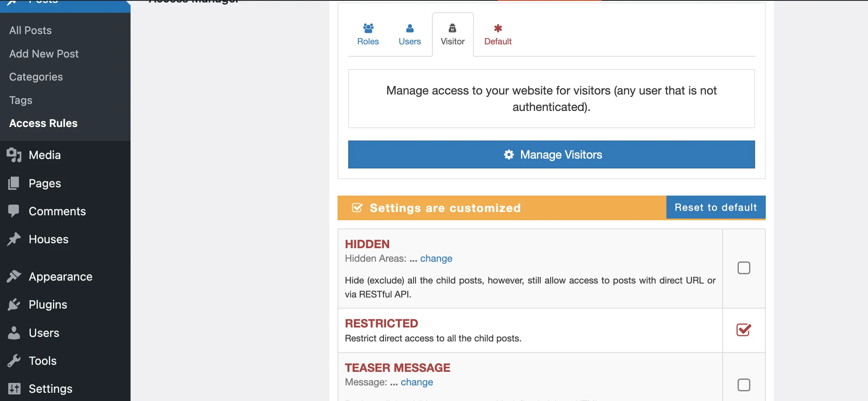Click the RESTRICTED heading text
868x401 pixels.
(x=381, y=323)
